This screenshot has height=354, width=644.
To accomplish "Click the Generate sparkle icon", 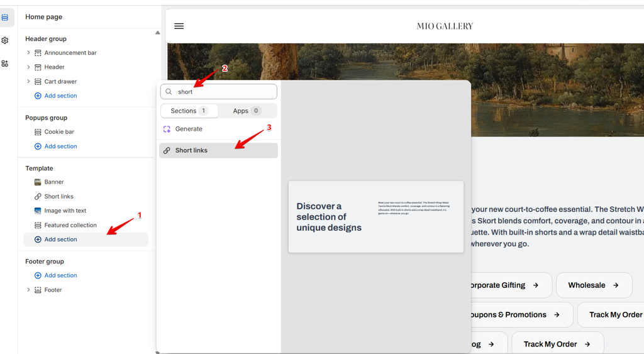I will tap(167, 129).
